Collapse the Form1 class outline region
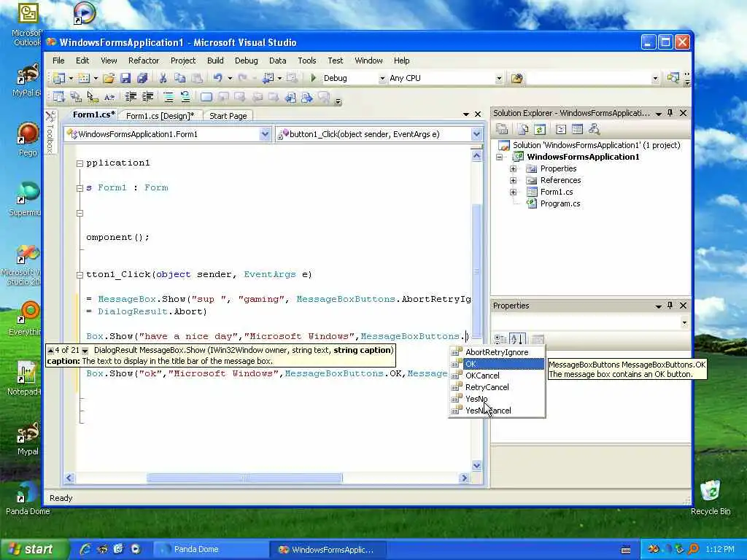 click(x=80, y=188)
